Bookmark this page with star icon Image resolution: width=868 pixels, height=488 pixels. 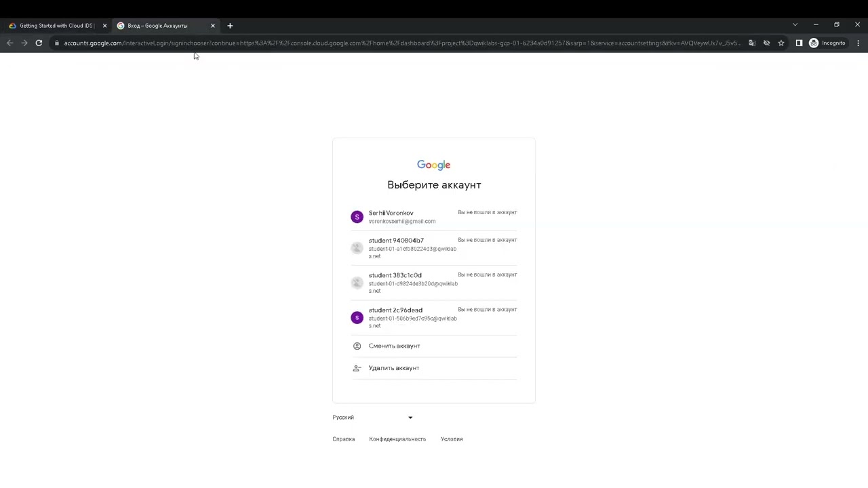click(x=781, y=43)
